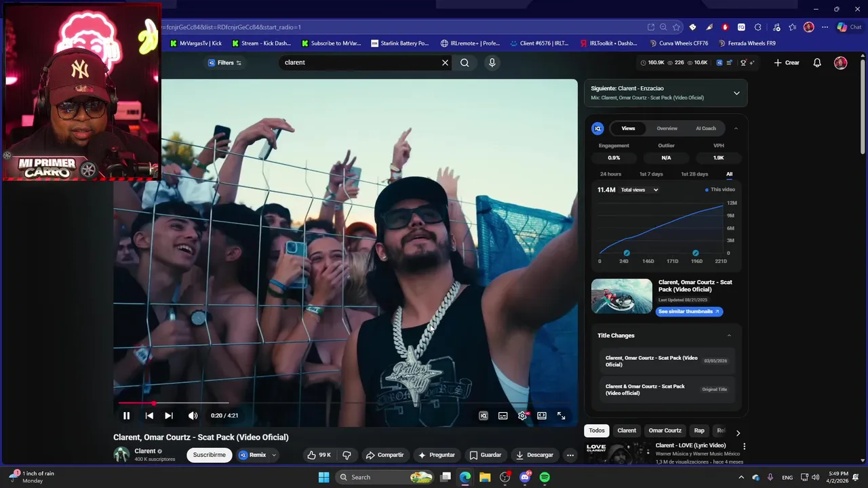Switch to the Overview tab

[667, 128]
